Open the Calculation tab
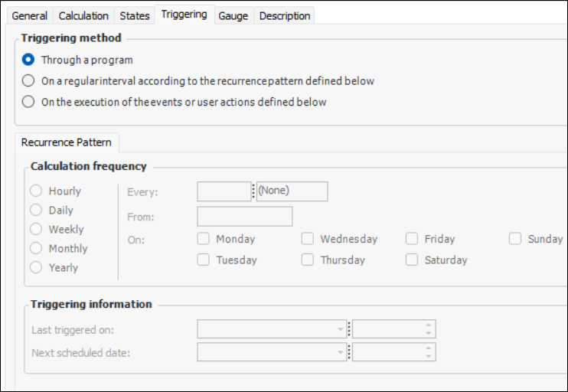Viewport: 568px width, 392px height. click(83, 15)
